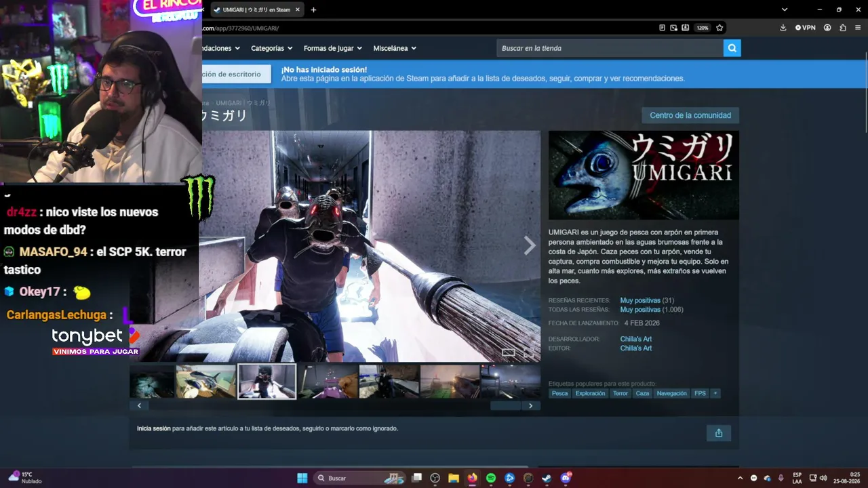Open the list-all-tabs chevron in the title bar

pyautogui.click(x=785, y=9)
